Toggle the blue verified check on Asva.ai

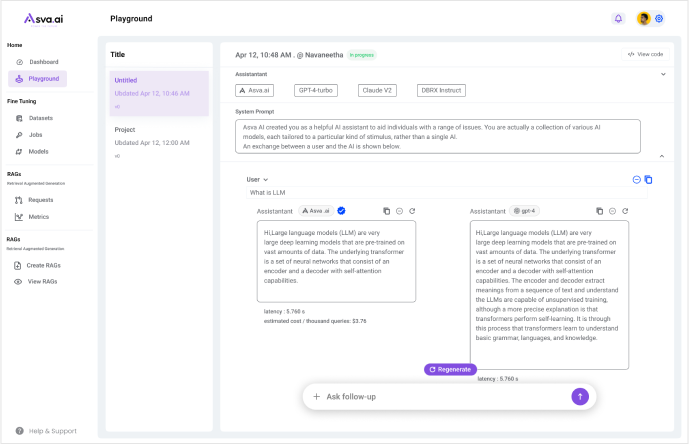[341, 211]
